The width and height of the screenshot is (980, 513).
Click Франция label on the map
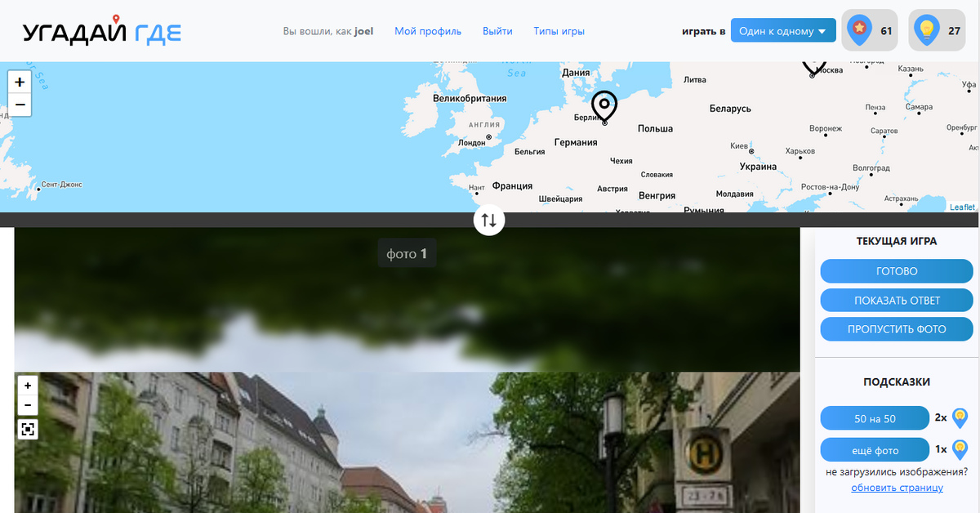(512, 185)
